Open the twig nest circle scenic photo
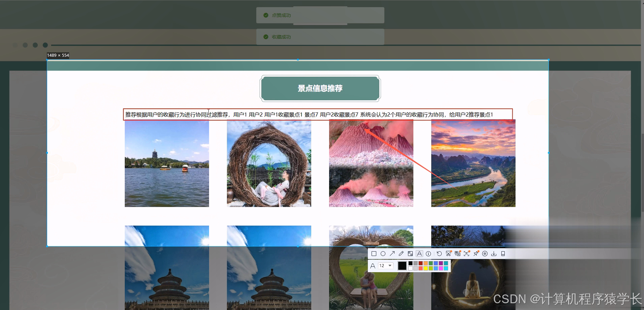The width and height of the screenshot is (644, 310). point(269,163)
